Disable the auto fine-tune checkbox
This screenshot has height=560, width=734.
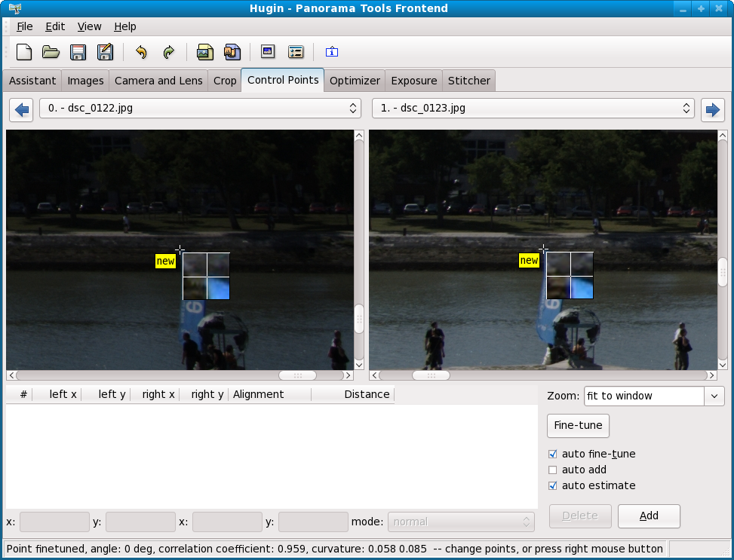pyautogui.click(x=553, y=454)
